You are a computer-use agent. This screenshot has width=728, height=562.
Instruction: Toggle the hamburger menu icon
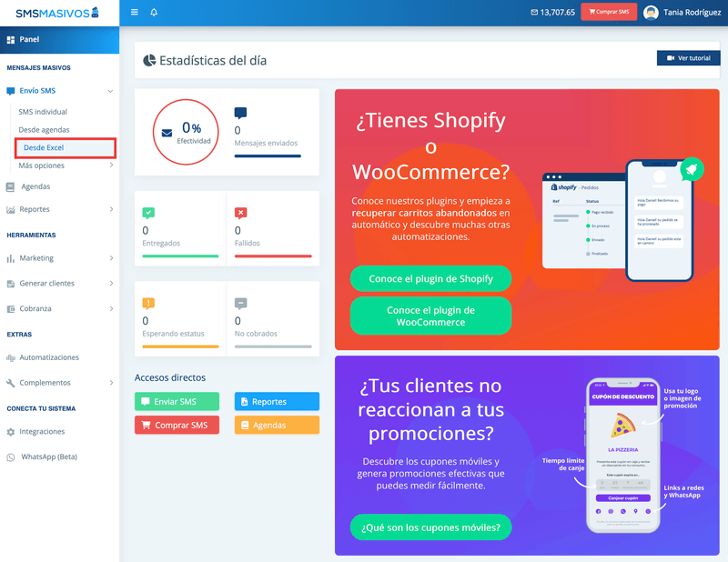pos(134,12)
